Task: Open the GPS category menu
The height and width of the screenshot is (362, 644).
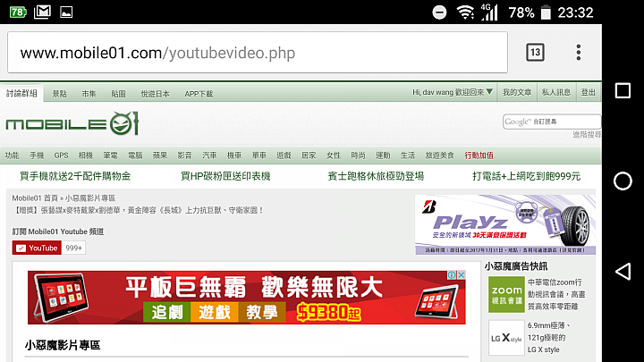Action: tap(61, 156)
